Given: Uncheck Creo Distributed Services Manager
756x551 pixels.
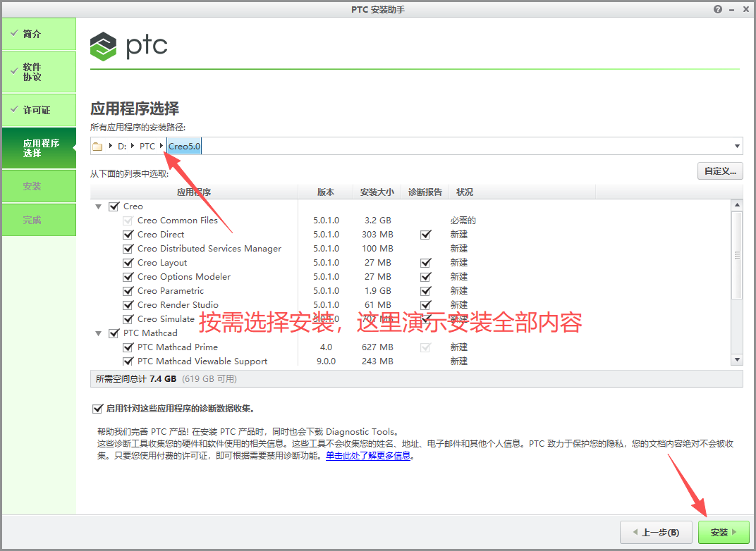Looking at the screenshot, I should click(x=128, y=248).
